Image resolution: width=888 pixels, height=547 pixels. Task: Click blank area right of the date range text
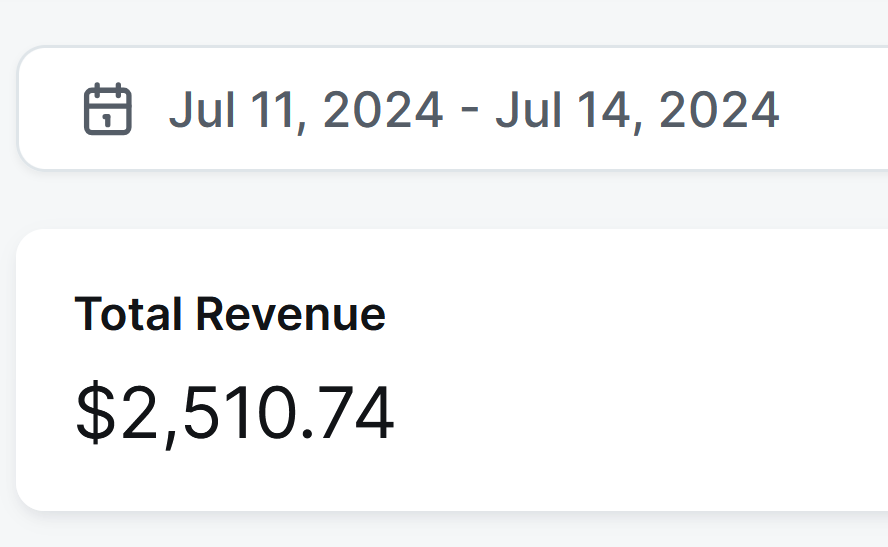(x=832, y=109)
